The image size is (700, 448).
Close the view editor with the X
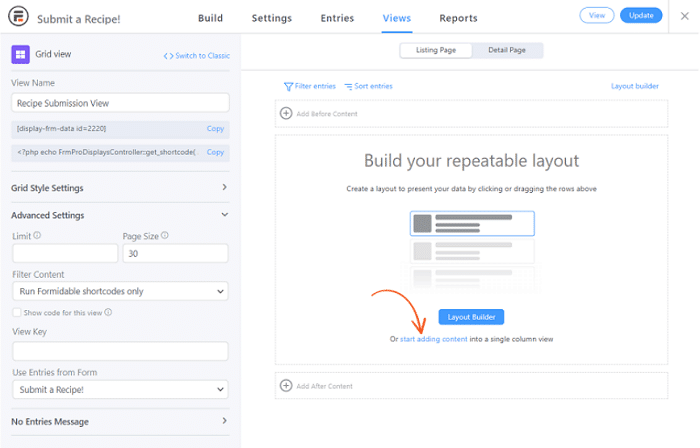[684, 16]
